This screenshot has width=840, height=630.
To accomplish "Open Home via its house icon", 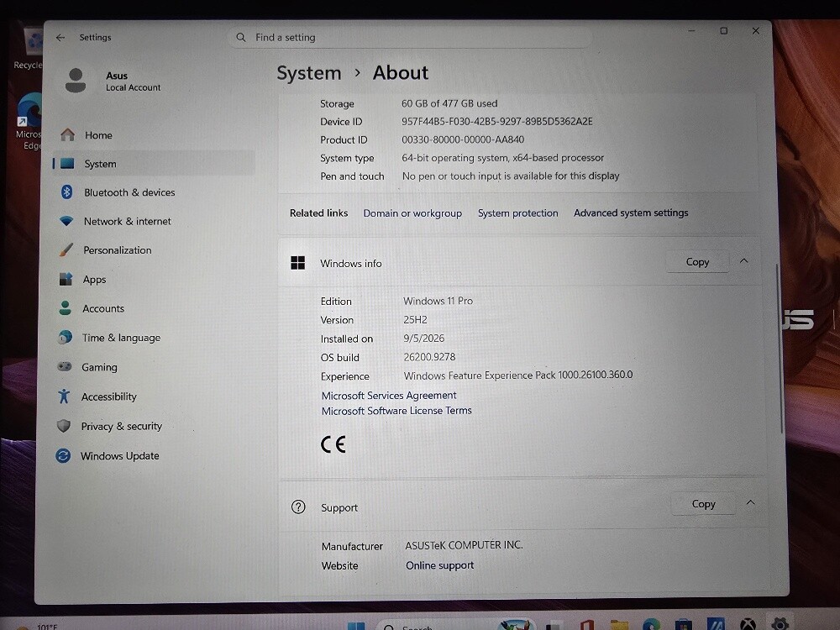I will [67, 134].
